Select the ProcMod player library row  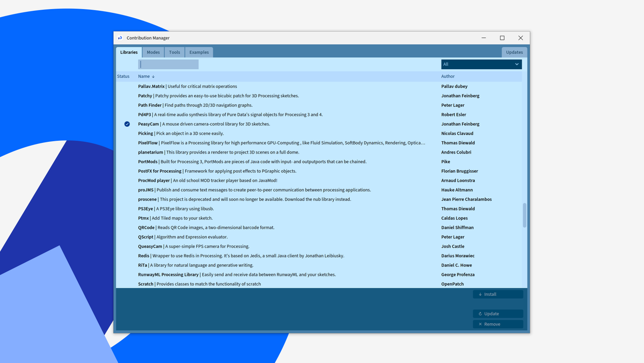(319, 180)
